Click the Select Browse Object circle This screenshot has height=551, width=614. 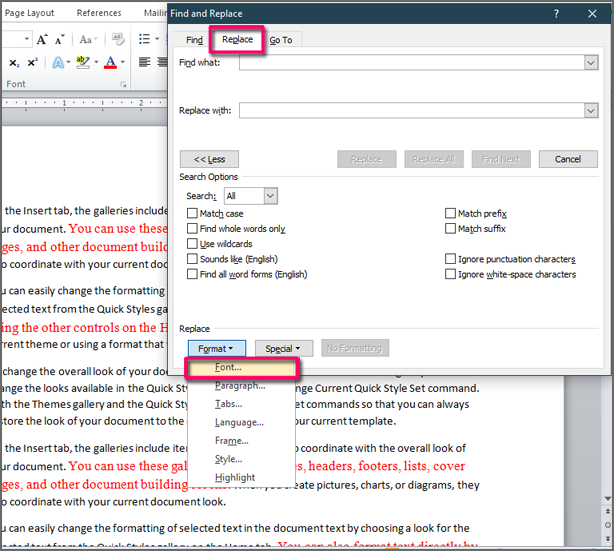tap(608, 525)
